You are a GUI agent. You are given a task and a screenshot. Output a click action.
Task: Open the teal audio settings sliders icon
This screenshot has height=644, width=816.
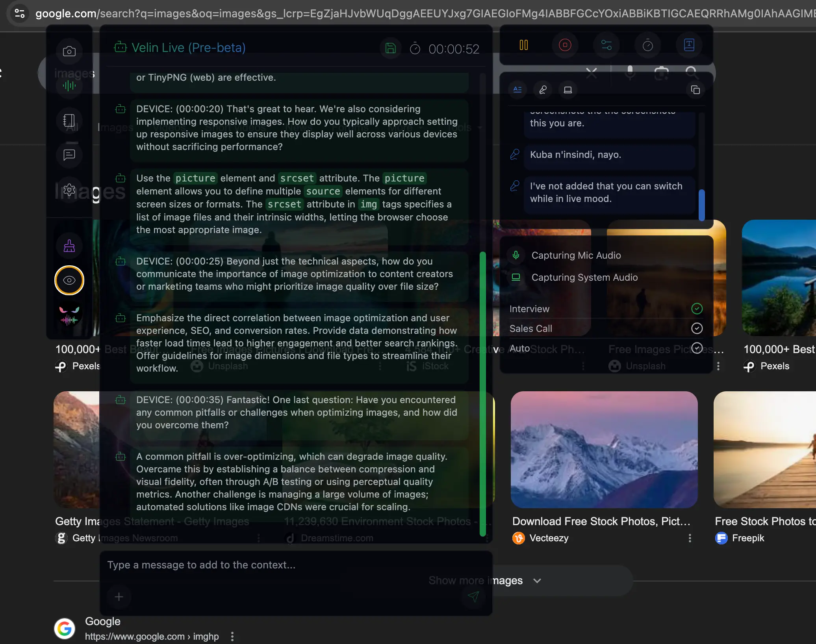606,45
